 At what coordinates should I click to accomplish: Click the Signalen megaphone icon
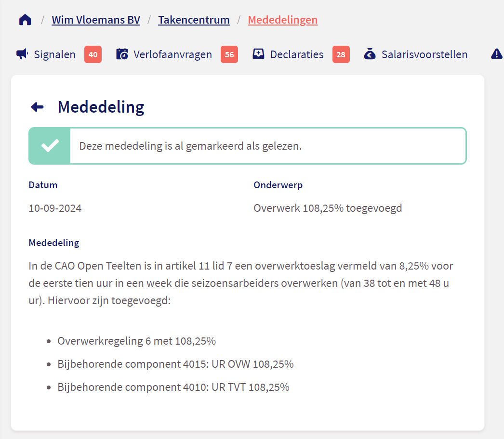[x=22, y=54]
